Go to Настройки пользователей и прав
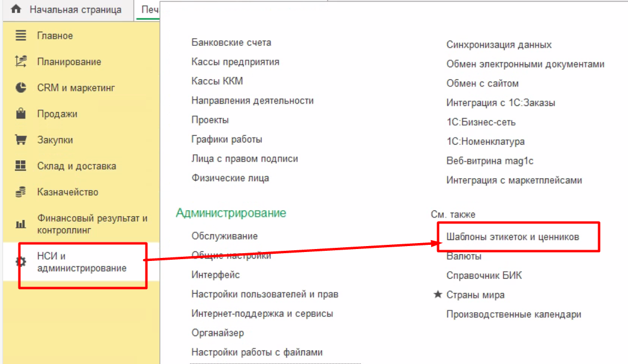This screenshot has width=628, height=364. pyautogui.click(x=265, y=294)
